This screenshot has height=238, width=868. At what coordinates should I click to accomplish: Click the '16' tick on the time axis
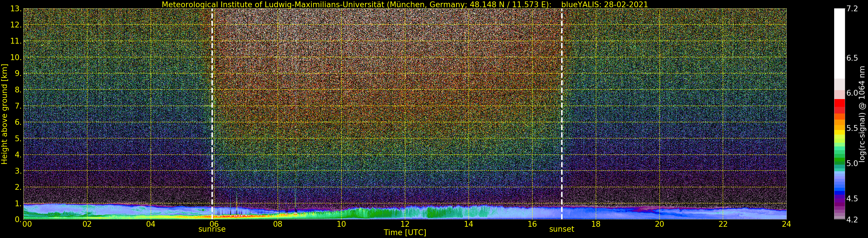tap(532, 224)
